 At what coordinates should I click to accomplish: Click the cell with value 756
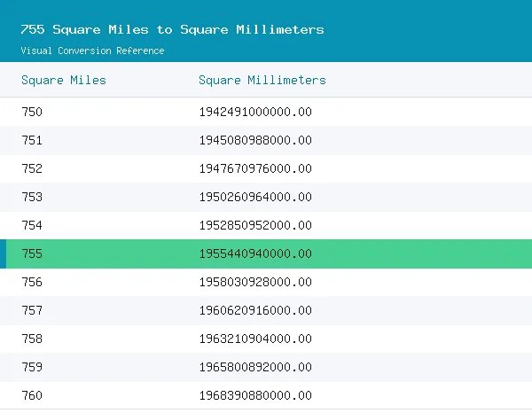(32, 282)
